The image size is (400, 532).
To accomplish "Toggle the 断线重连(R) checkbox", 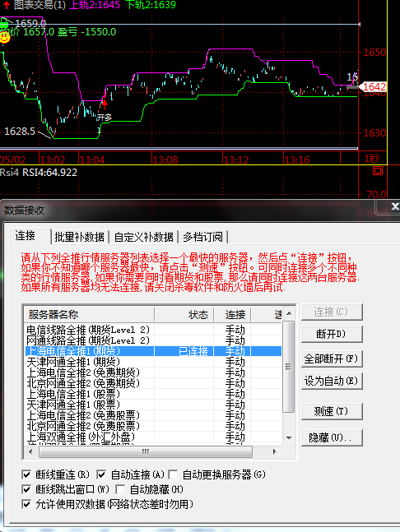I will (x=26, y=474).
